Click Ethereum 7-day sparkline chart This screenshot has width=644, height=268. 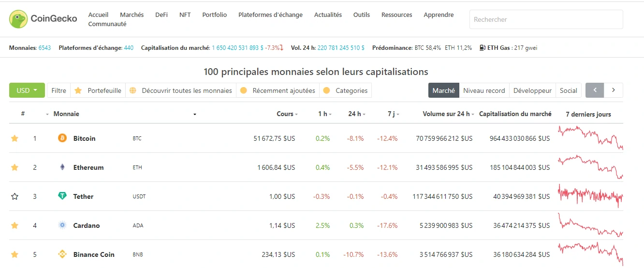[590, 167]
